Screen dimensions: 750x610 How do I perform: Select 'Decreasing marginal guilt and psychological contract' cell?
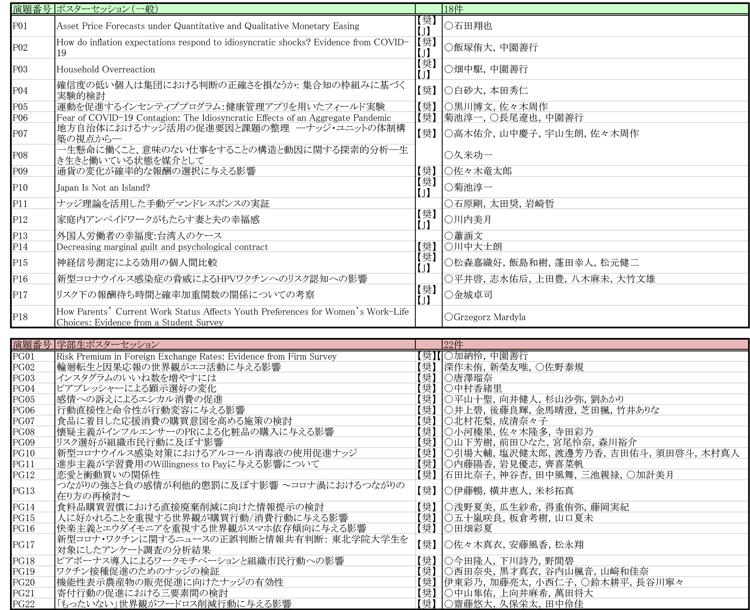pos(235,247)
